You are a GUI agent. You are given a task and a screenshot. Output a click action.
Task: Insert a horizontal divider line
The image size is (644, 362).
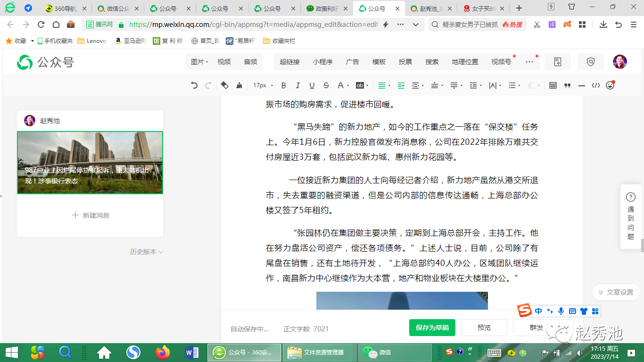tap(581, 85)
